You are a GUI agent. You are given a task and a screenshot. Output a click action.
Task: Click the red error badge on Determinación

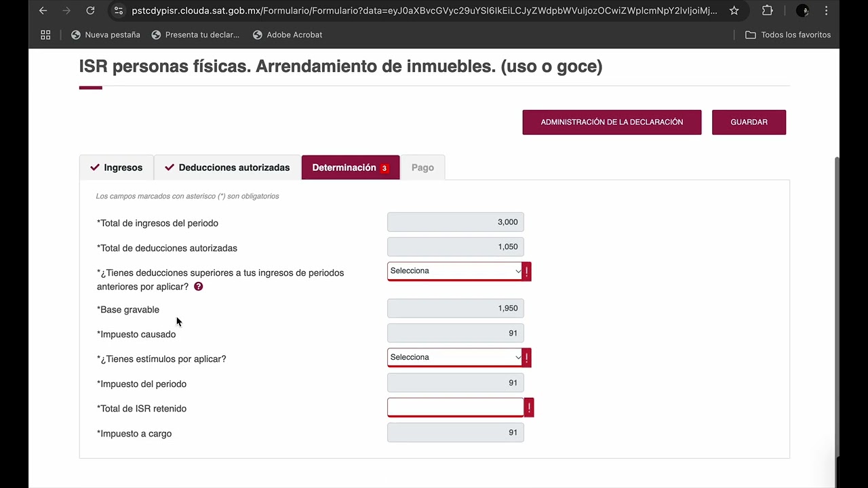(384, 168)
